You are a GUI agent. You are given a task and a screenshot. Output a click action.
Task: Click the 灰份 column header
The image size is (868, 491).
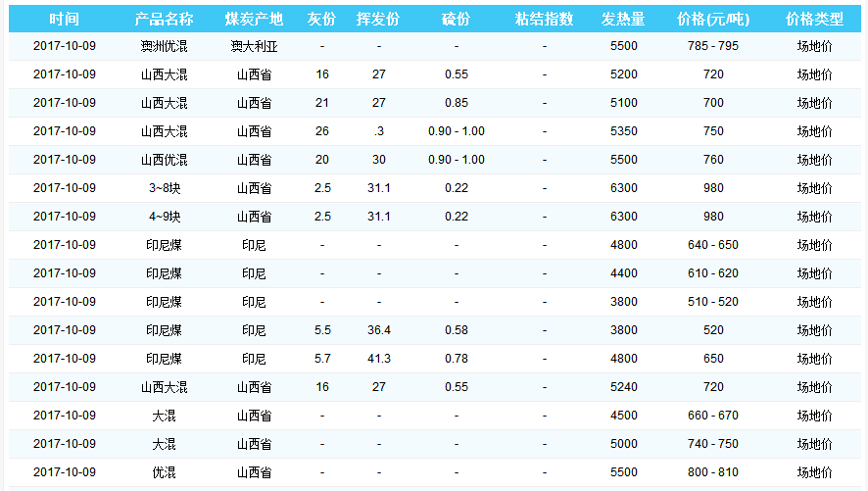click(x=322, y=20)
